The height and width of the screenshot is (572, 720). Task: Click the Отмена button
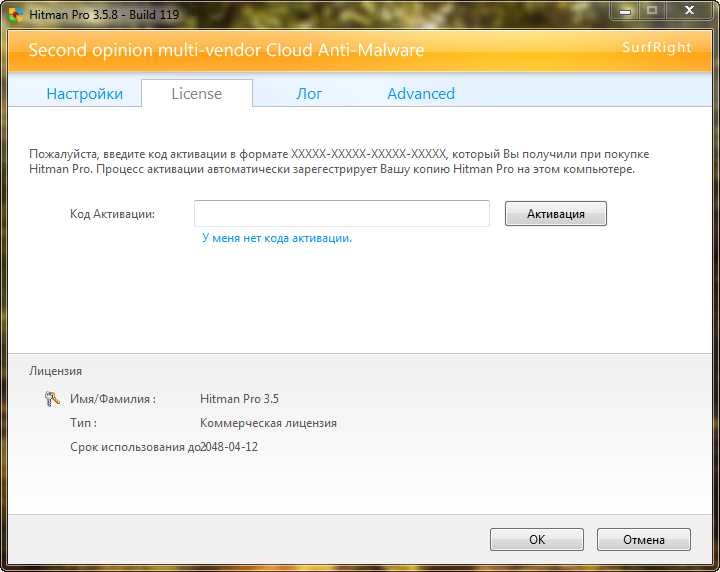tap(644, 539)
